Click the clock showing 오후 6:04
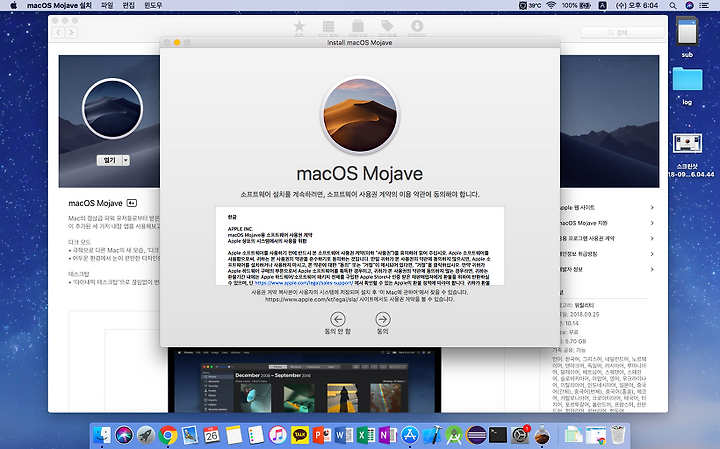The width and height of the screenshot is (720, 449). (x=637, y=6)
